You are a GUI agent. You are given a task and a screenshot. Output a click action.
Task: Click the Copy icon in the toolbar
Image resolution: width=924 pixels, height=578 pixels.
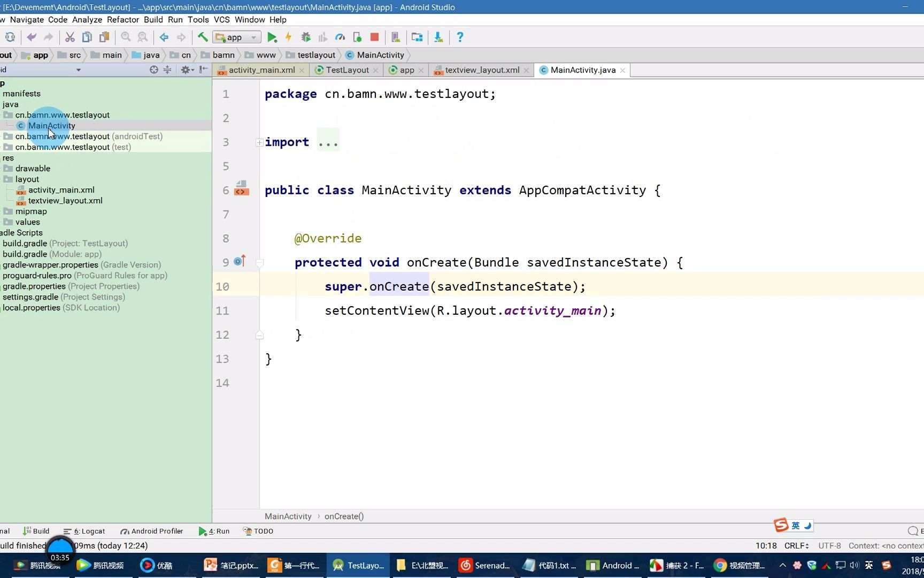click(87, 37)
